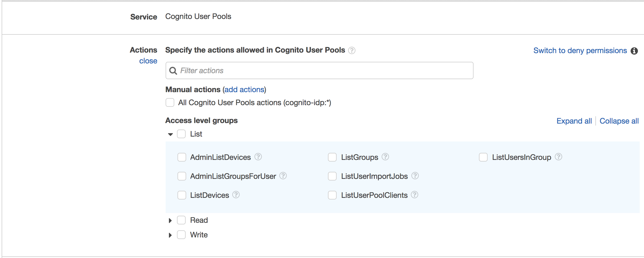
Task: Click the Expand all link
Action: pyautogui.click(x=574, y=121)
